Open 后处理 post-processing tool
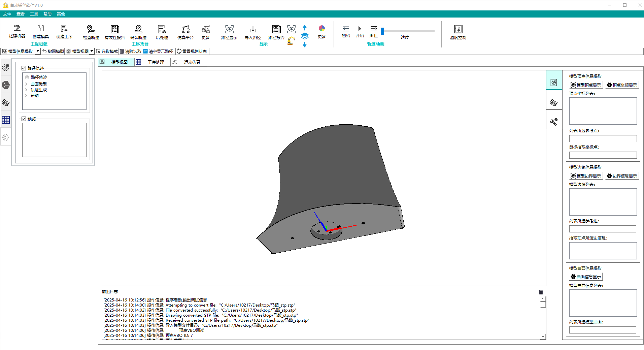The width and height of the screenshot is (644, 350). [x=162, y=32]
